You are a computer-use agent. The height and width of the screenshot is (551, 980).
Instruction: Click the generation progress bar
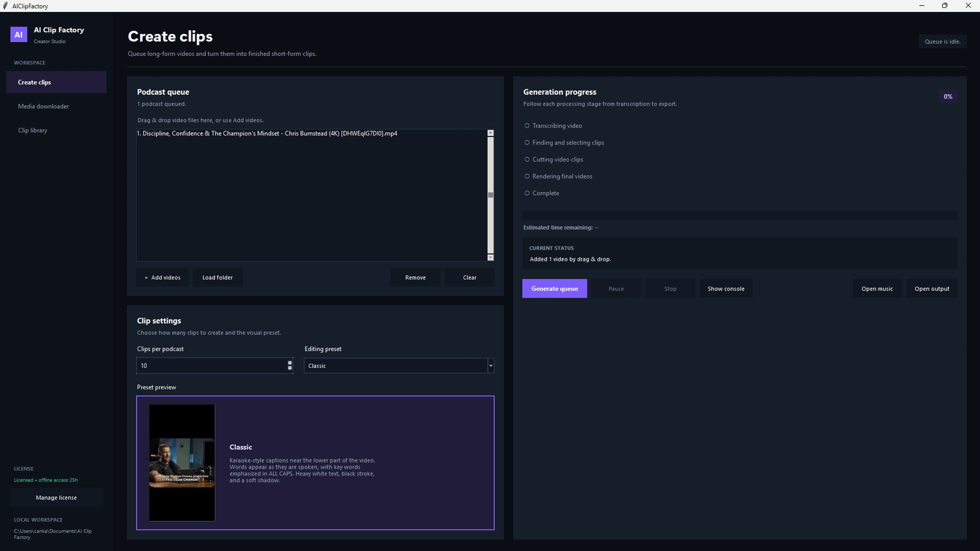click(740, 215)
